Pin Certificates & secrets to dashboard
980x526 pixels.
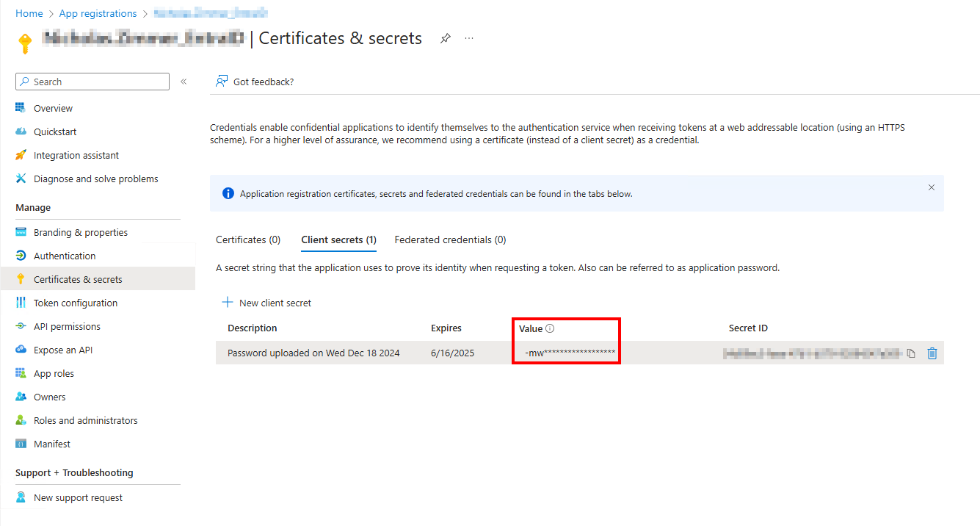pos(446,38)
